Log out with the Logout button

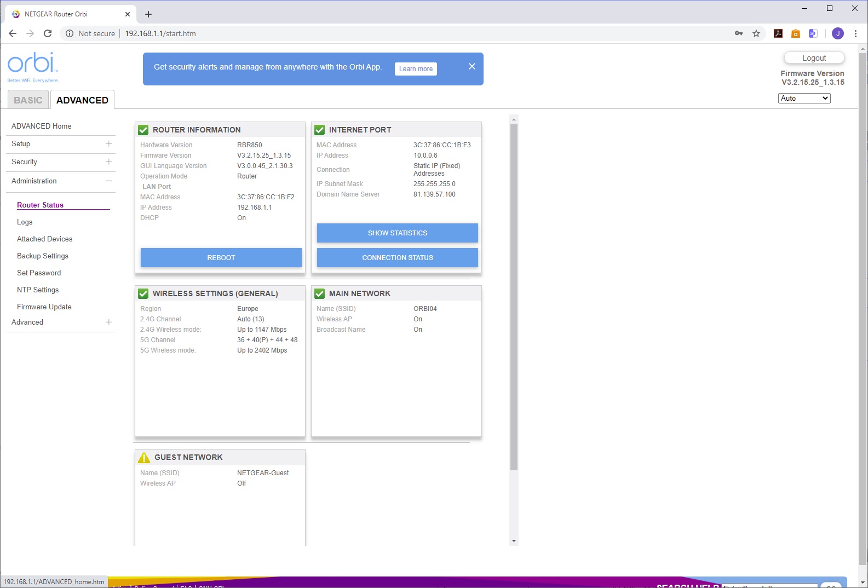pyautogui.click(x=814, y=58)
